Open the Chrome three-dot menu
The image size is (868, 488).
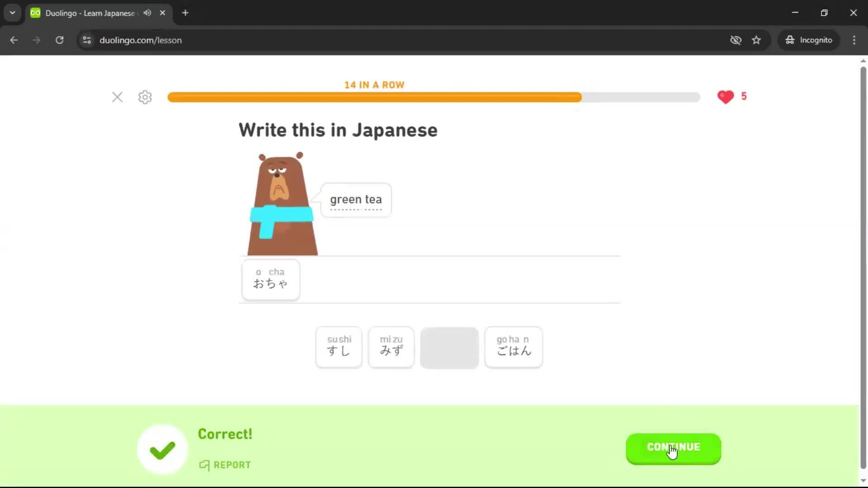coord(854,40)
